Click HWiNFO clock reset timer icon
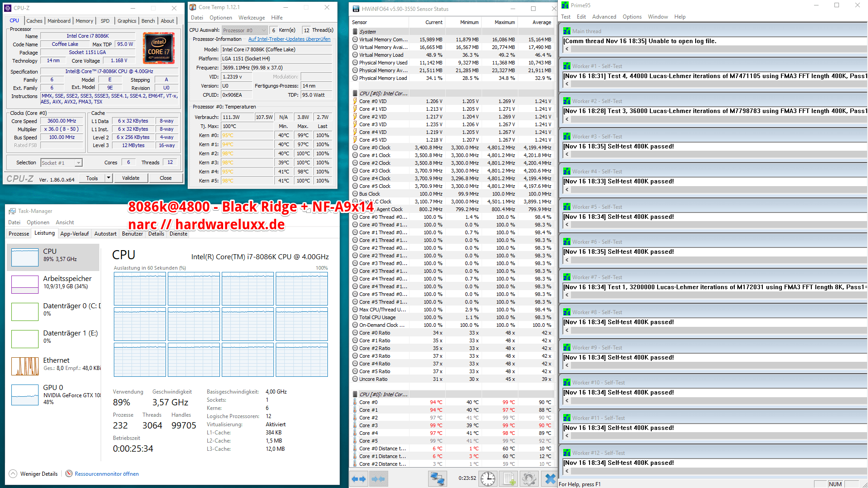Viewport: 868px width, 488px height. [488, 479]
